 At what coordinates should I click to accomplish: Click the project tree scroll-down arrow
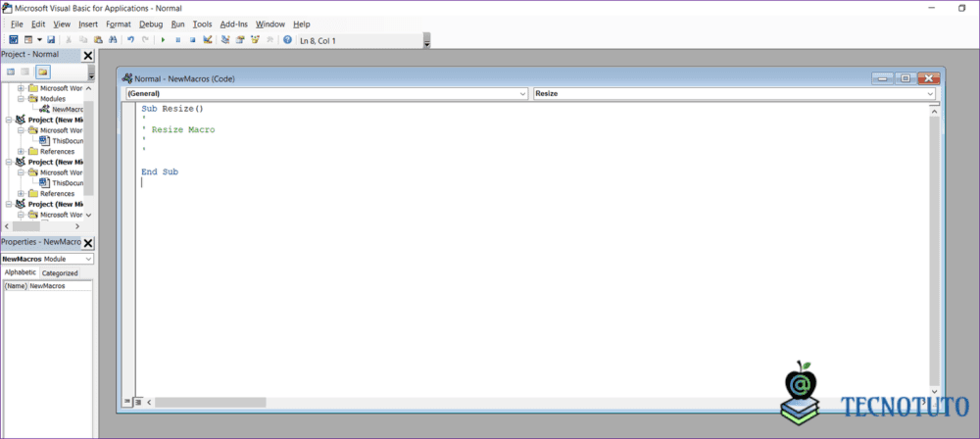click(88, 215)
